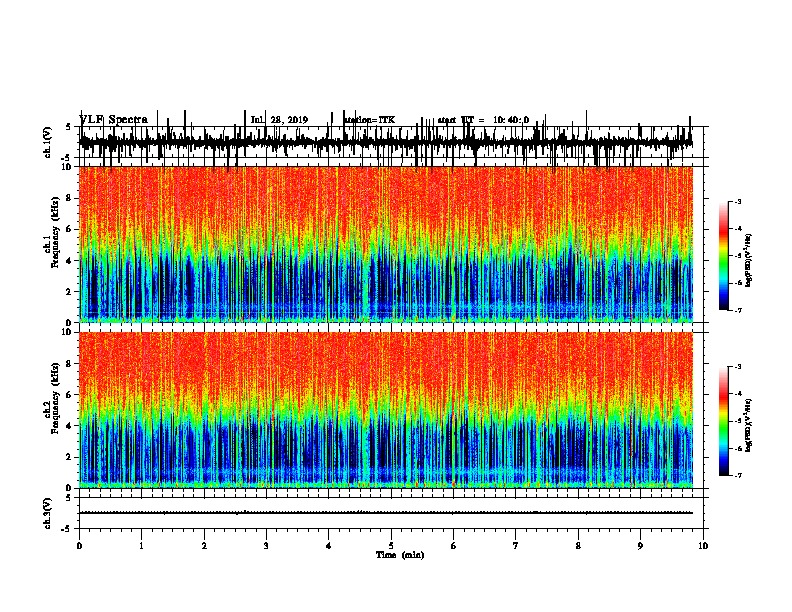The image size is (792, 612).
Task: Click time axis tick label "1"
Action: tap(141, 546)
